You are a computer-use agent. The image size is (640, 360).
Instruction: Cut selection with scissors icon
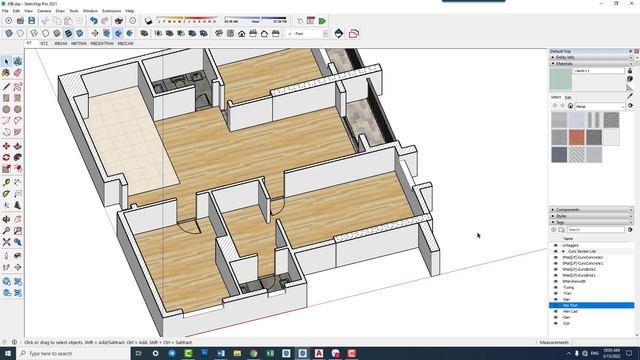(x=45, y=21)
